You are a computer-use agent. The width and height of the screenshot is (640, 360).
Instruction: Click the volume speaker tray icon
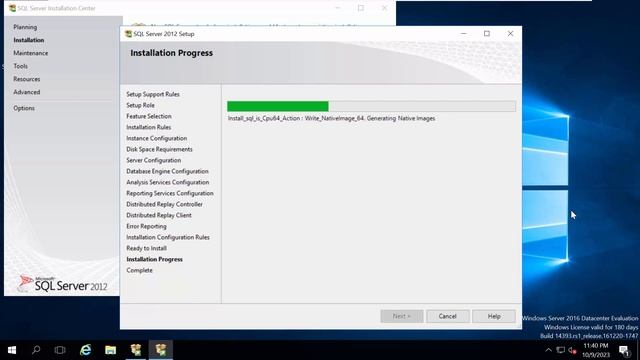[572, 350]
